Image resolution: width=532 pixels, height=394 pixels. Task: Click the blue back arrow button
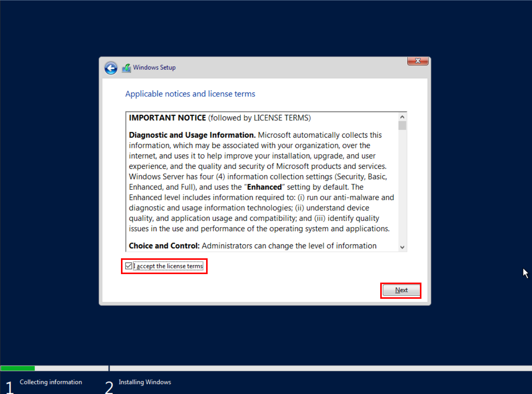point(111,68)
